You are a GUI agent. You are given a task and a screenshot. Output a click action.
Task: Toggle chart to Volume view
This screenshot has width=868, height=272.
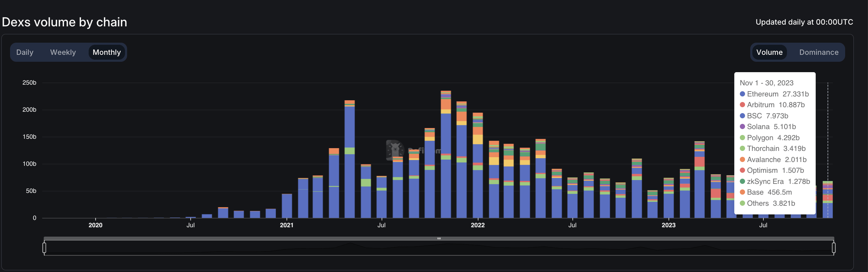pyautogui.click(x=769, y=52)
